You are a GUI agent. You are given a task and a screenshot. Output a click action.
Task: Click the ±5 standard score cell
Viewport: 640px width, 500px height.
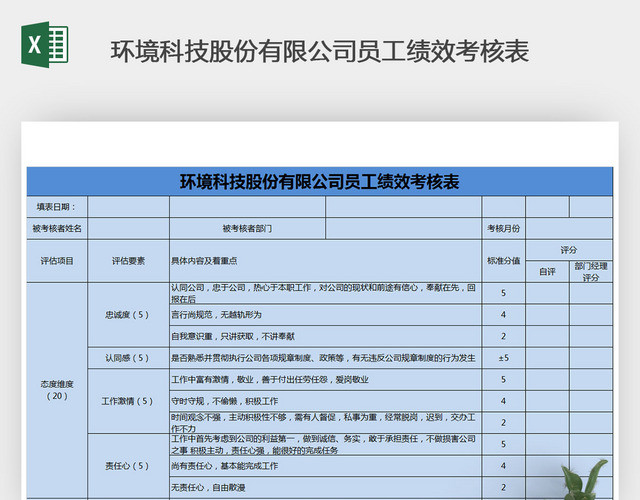tap(504, 358)
